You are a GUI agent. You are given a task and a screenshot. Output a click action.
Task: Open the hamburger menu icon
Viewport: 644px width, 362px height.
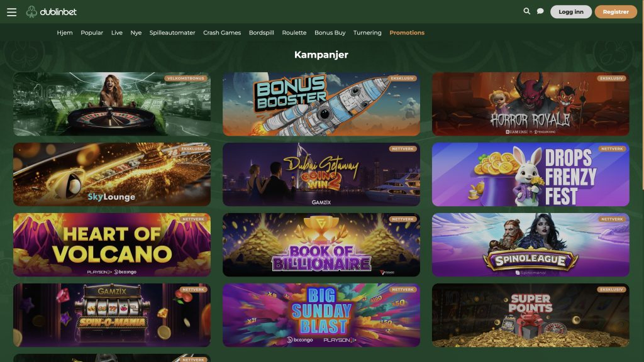click(11, 12)
